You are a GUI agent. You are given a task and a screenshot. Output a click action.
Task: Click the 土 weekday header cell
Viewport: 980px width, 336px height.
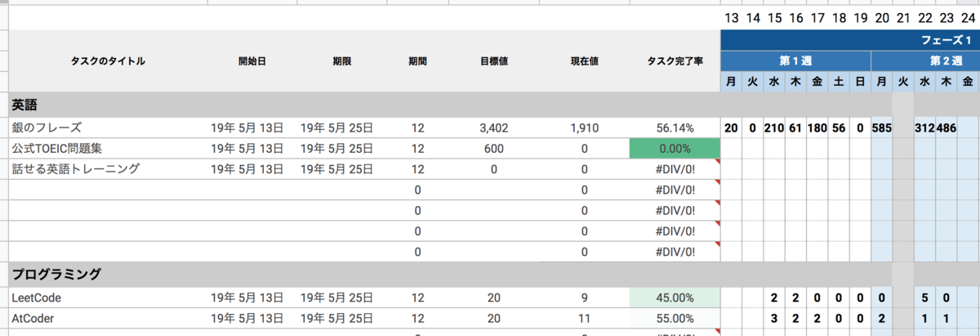pyautogui.click(x=839, y=82)
